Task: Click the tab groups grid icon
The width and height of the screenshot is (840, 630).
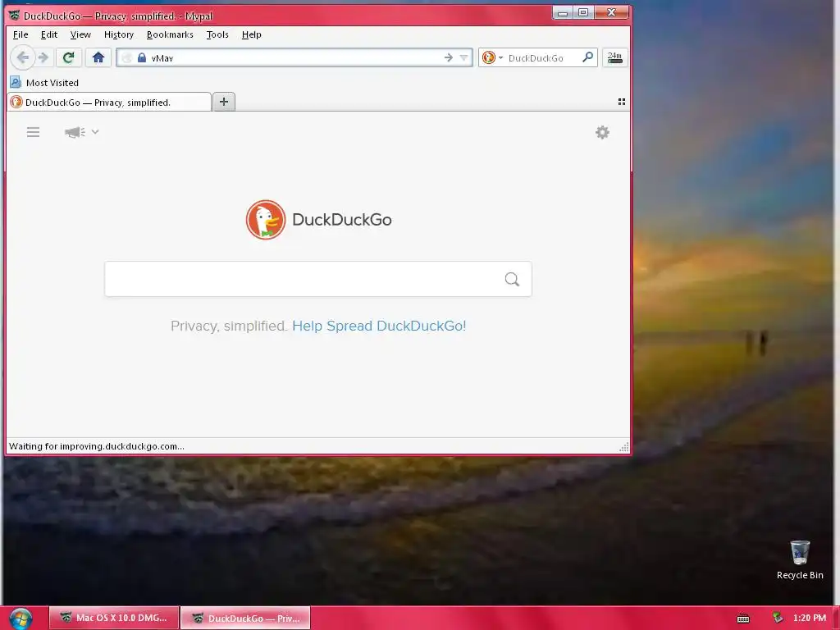Action: (622, 101)
